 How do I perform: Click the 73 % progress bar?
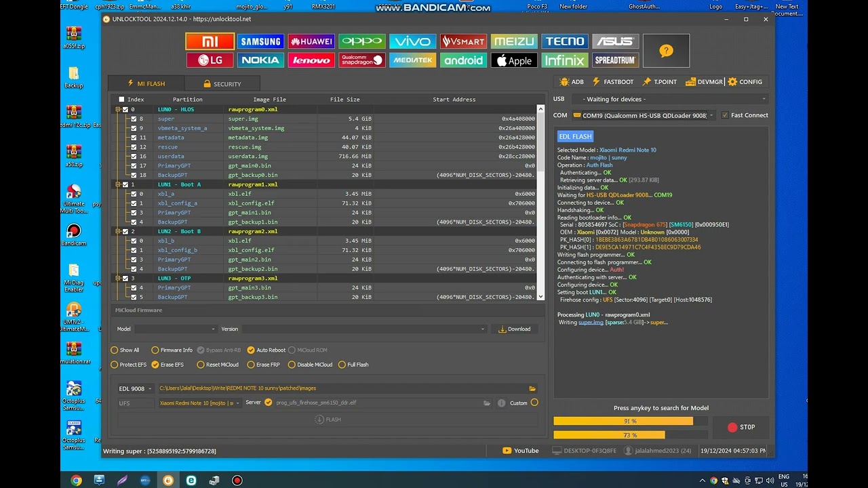630,435
